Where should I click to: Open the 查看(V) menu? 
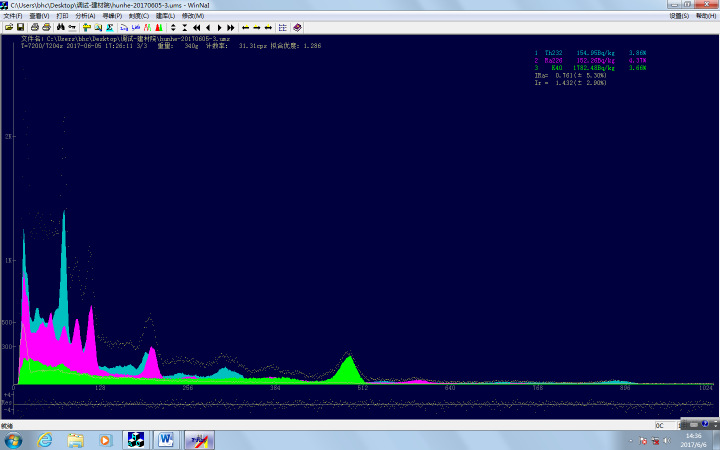pos(39,16)
